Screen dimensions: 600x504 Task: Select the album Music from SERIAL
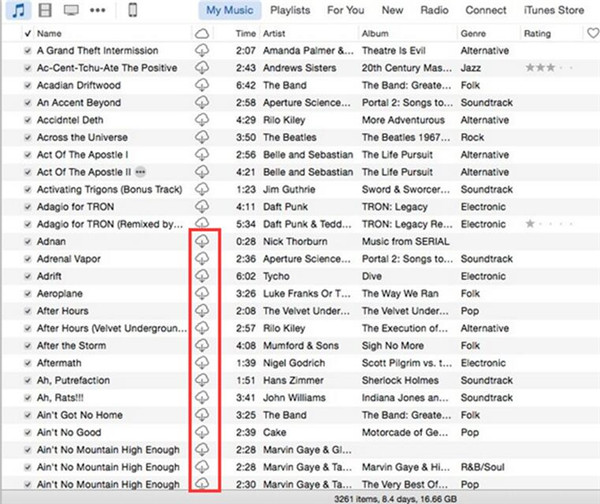[x=406, y=241]
